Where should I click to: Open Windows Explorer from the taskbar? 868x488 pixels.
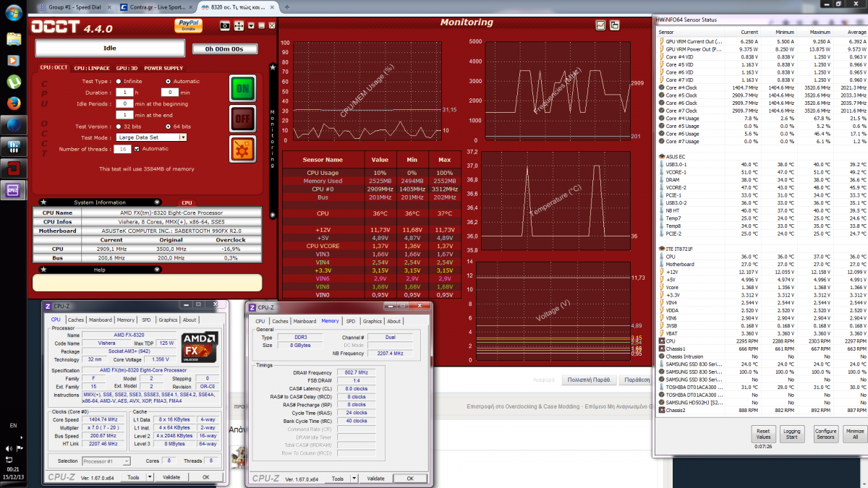13,39
